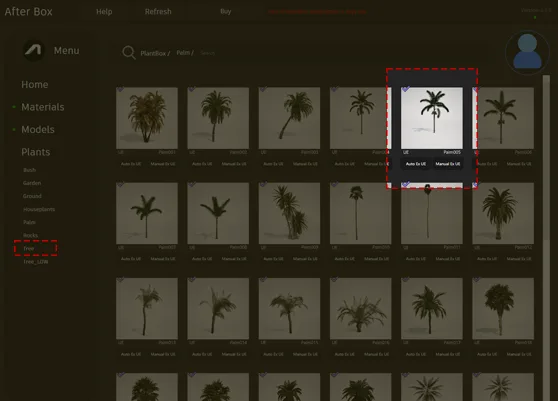Image resolution: width=558 pixels, height=401 pixels.
Task: Click the Buy link in the top bar
Action: pos(226,11)
